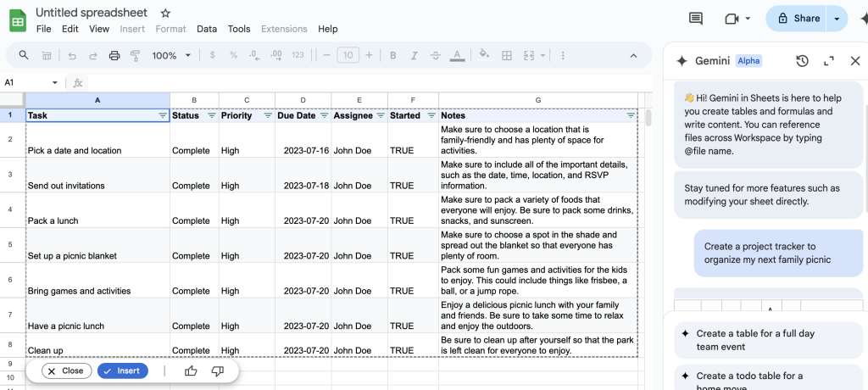Toggle the Task column filter icon
The width and height of the screenshot is (868, 390).
[163, 115]
